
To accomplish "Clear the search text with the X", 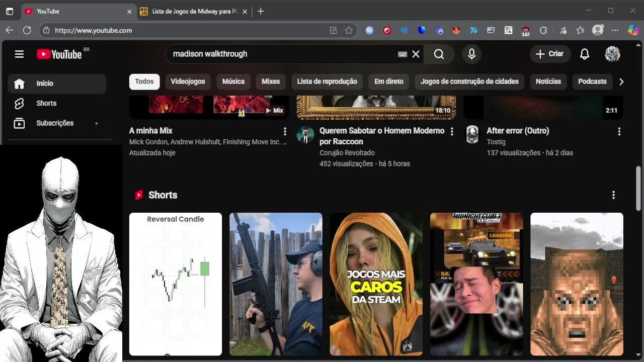I will coord(416,54).
